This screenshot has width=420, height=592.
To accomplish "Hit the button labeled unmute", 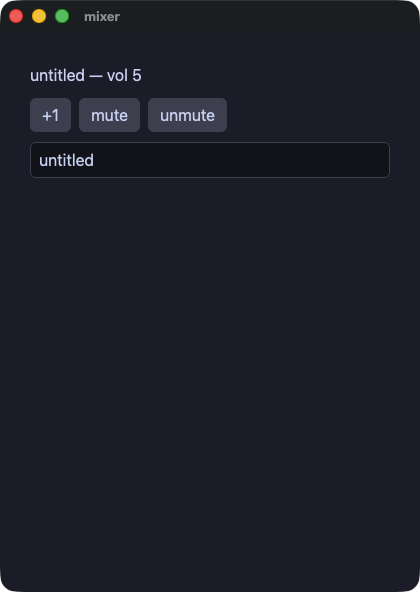I will [187, 115].
